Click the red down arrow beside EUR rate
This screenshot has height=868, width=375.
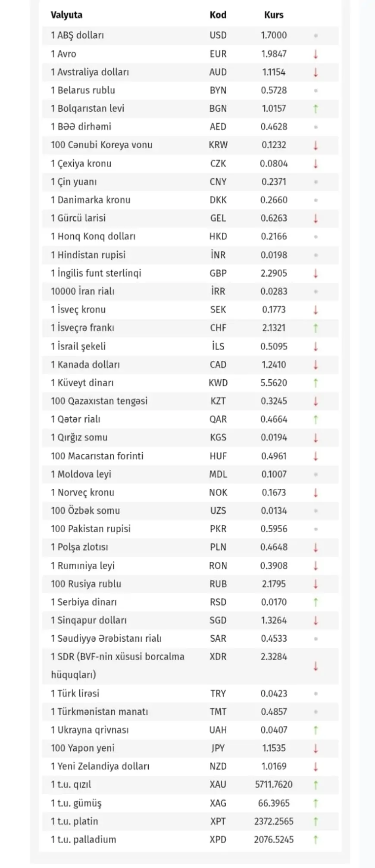click(x=316, y=54)
